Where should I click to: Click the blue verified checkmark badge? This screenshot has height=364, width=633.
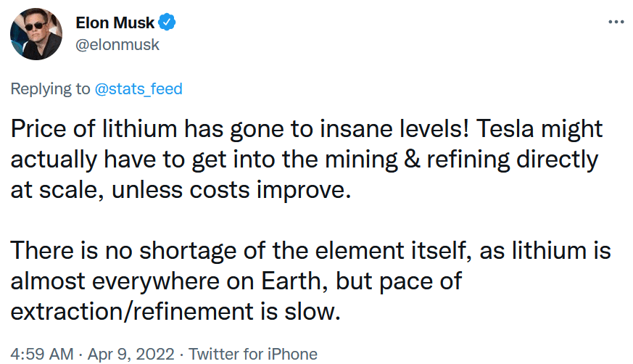(x=166, y=22)
